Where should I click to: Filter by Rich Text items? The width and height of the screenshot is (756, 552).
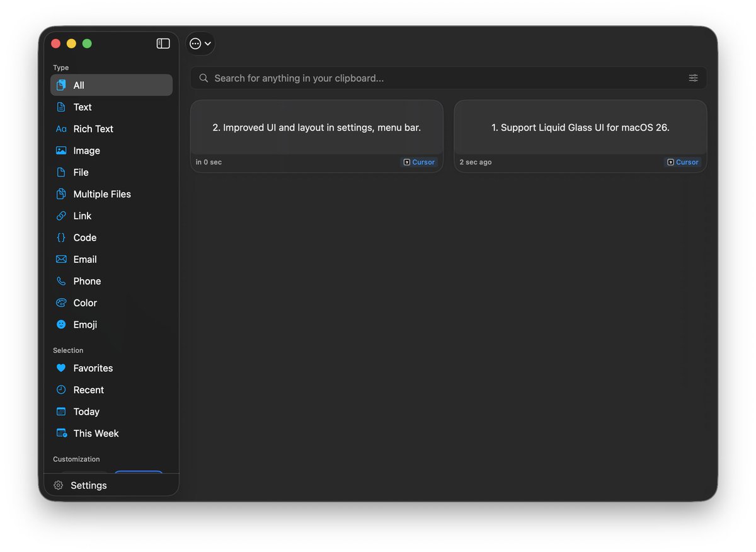(93, 129)
